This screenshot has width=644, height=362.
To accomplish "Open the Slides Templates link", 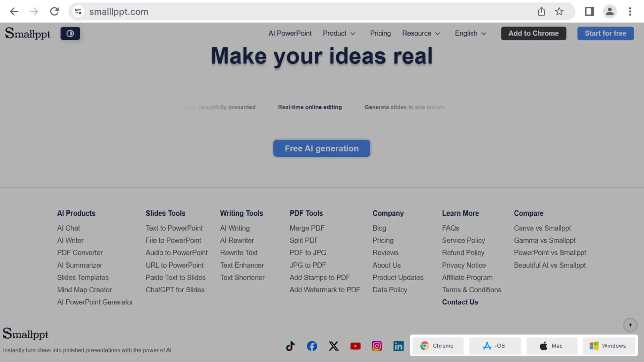I will click(83, 278).
